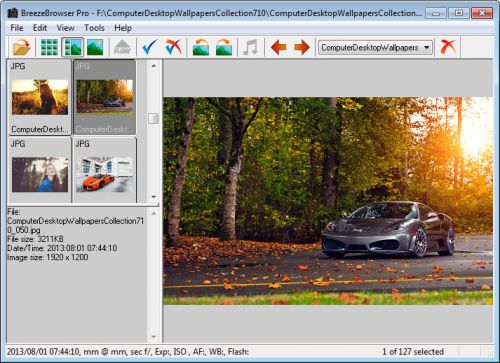500x363 pixels.
Task: Click the file name text in info panel
Action: point(76,225)
